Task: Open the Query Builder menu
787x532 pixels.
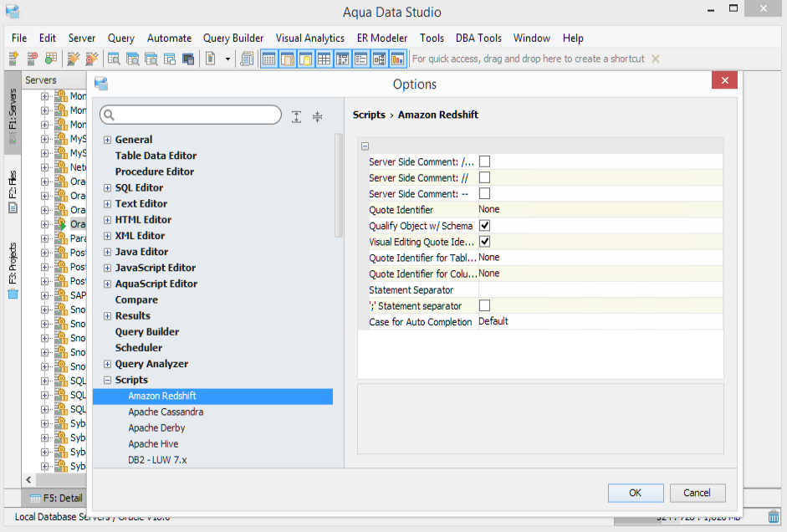Action: pyautogui.click(x=233, y=38)
